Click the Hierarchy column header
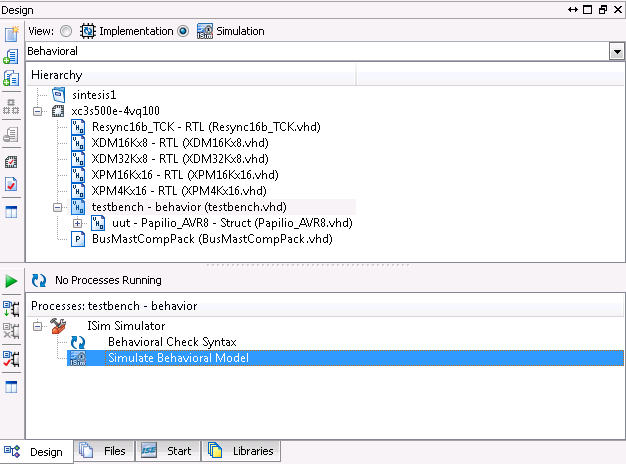 (x=192, y=75)
